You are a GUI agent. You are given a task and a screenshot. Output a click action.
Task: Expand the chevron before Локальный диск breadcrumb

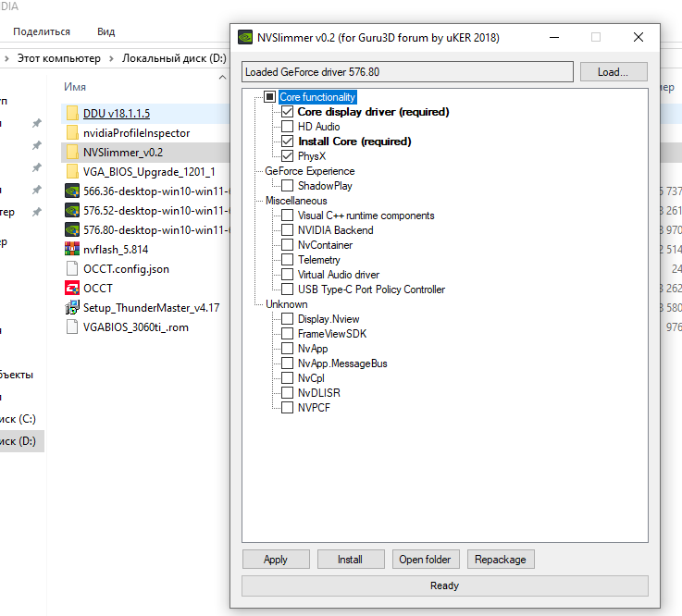pyautogui.click(x=111, y=58)
